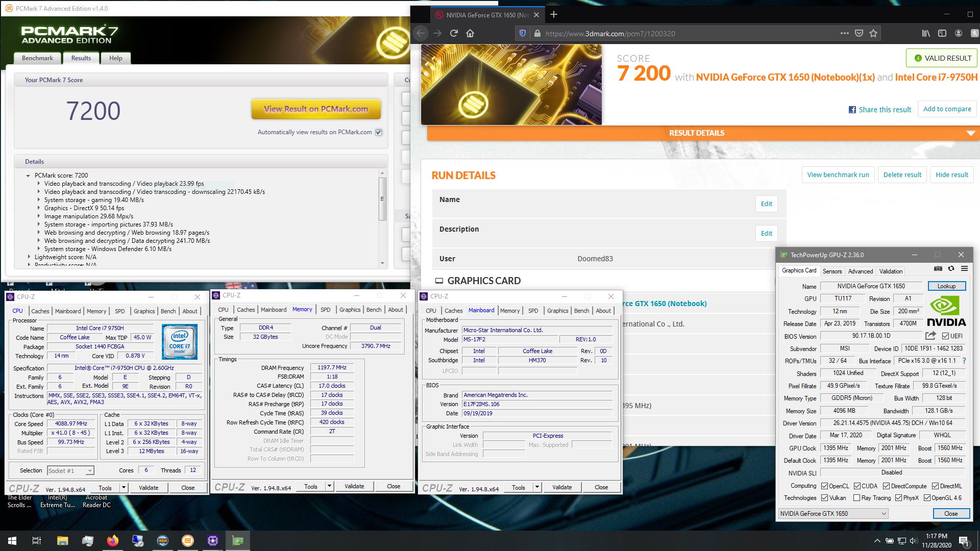Screen dimensions: 980x551
Task: Toggle DirectML checkbox
Action: pyautogui.click(x=935, y=486)
